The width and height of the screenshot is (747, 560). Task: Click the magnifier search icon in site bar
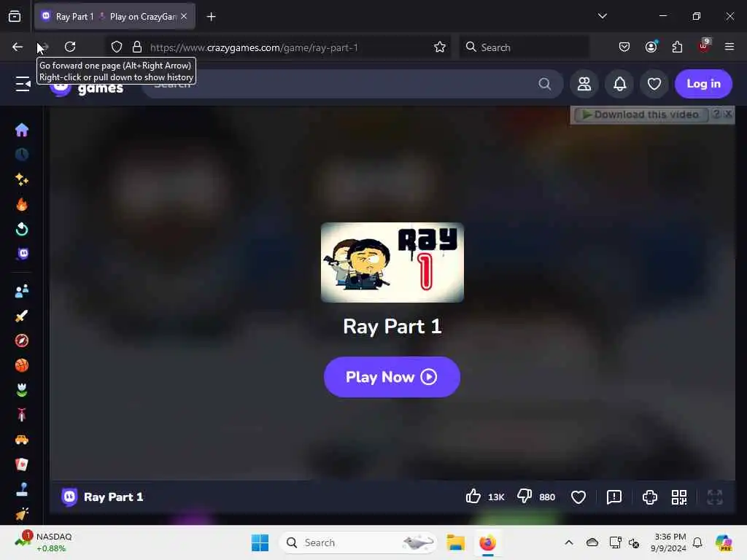coord(544,84)
